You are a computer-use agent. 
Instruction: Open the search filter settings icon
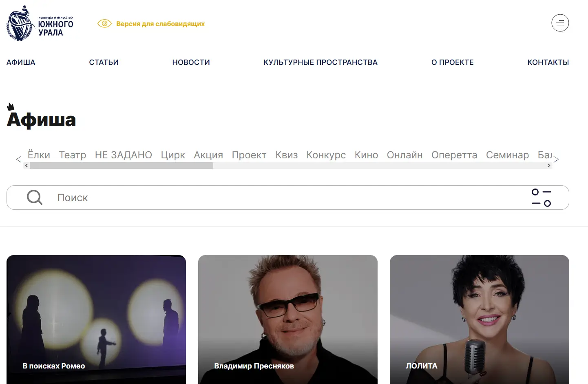(541, 198)
